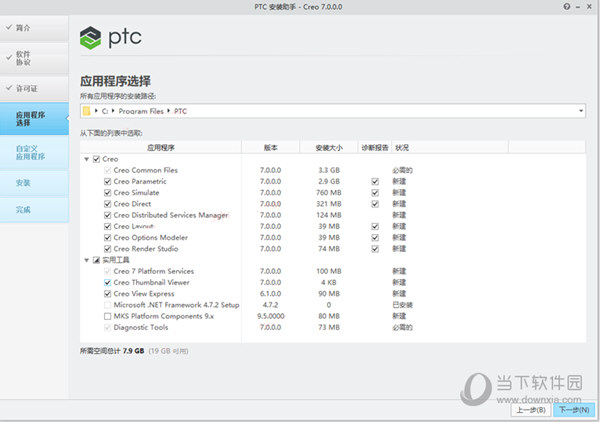600x422 pixels.
Task: Click the 760 MB size value
Action: (x=329, y=193)
